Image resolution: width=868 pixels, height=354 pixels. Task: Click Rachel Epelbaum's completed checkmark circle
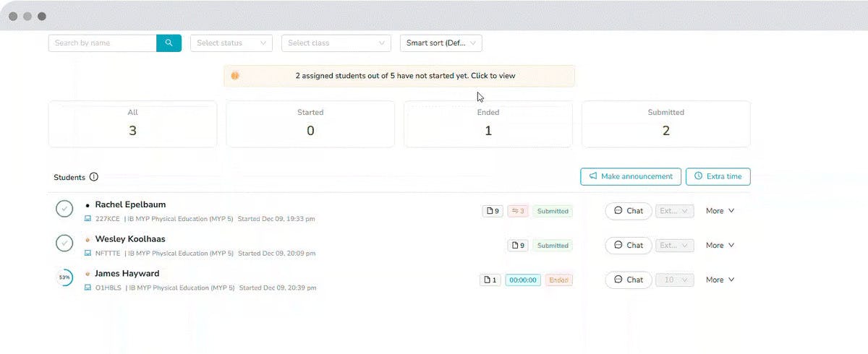click(x=64, y=210)
